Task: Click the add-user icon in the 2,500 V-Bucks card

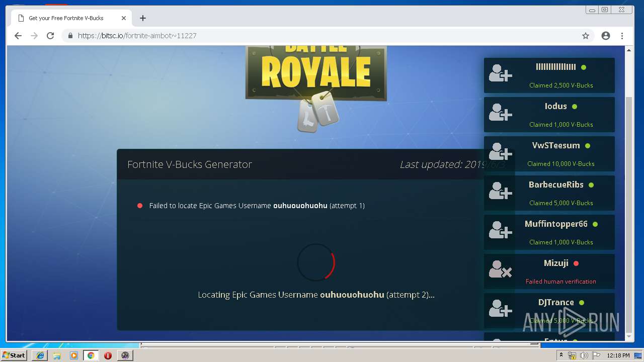Action: [501, 74]
